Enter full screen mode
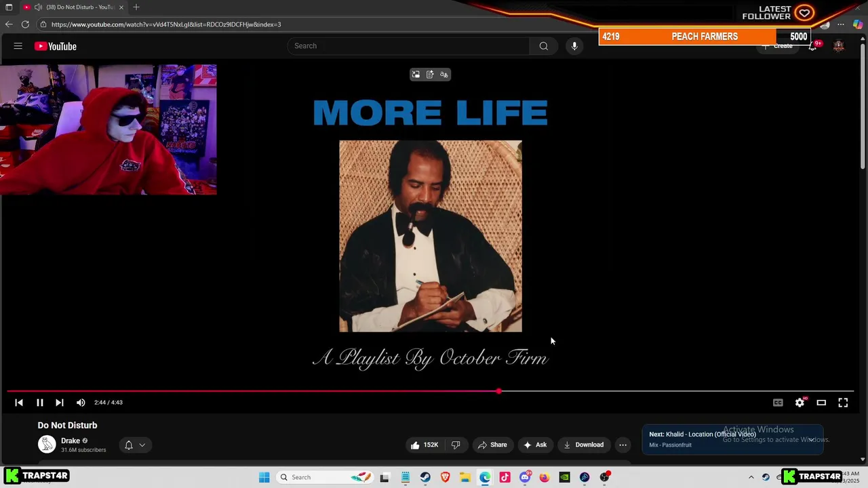Viewport: 868px width, 488px height. coord(843,403)
